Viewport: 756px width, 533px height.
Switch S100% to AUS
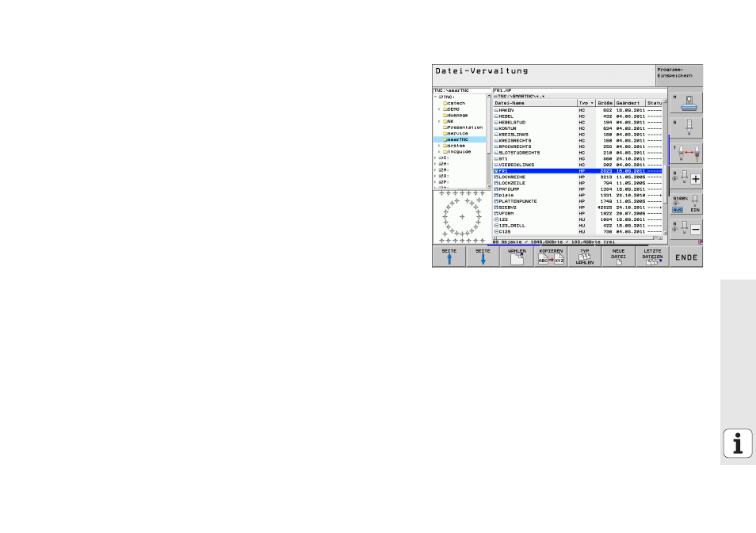click(678, 210)
